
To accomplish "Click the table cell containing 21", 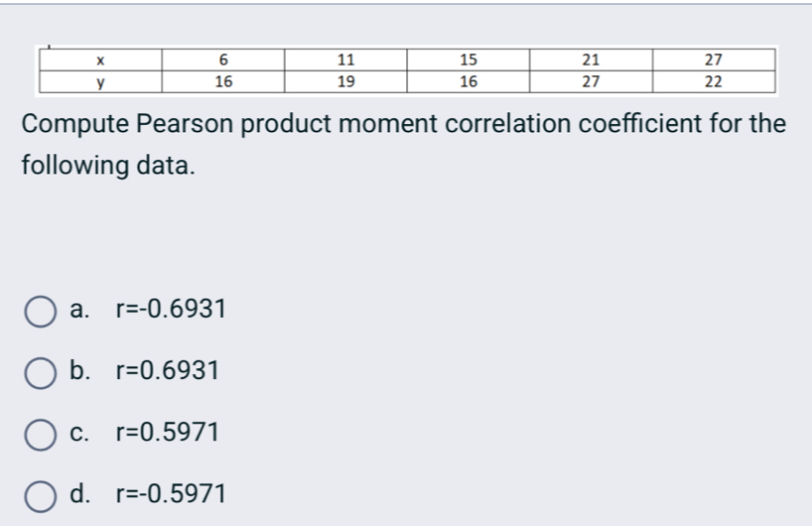I will tap(592, 60).
